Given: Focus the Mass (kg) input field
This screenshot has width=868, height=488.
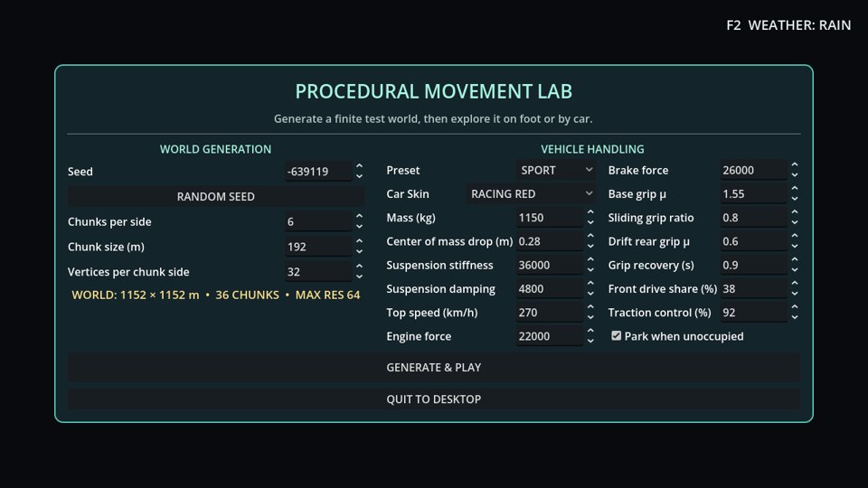Looking at the screenshot, I should [x=550, y=218].
